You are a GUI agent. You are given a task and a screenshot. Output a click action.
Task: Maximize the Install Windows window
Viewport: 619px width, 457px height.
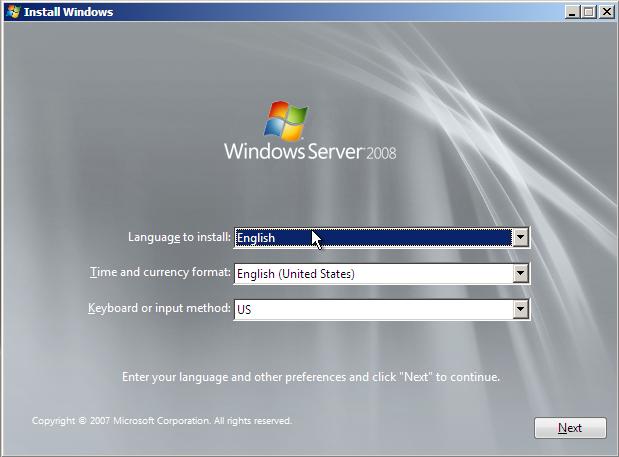tap(588, 12)
